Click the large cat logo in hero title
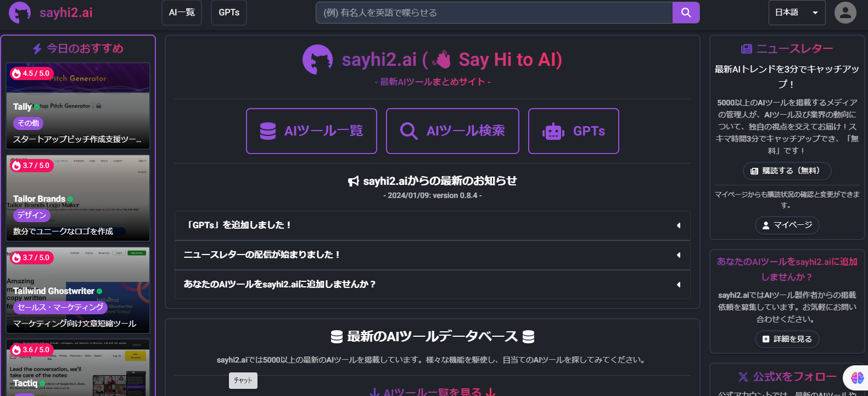The width and height of the screenshot is (868, 396). tap(317, 60)
